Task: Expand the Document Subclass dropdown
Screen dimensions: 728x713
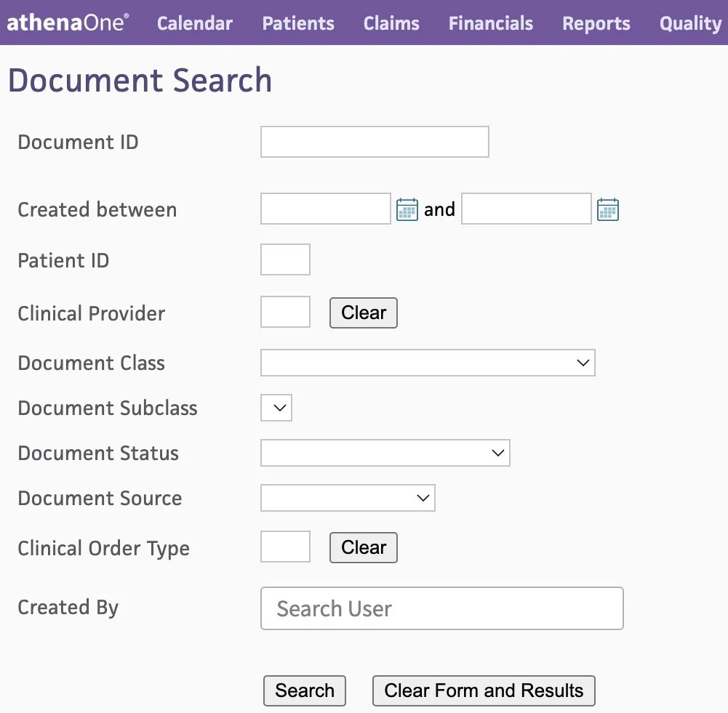Action: [276, 408]
